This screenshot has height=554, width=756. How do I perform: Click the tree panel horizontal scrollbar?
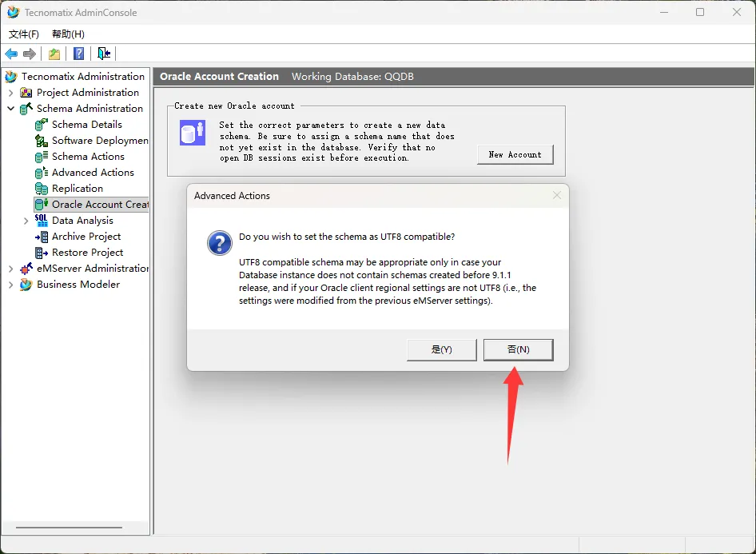69,528
